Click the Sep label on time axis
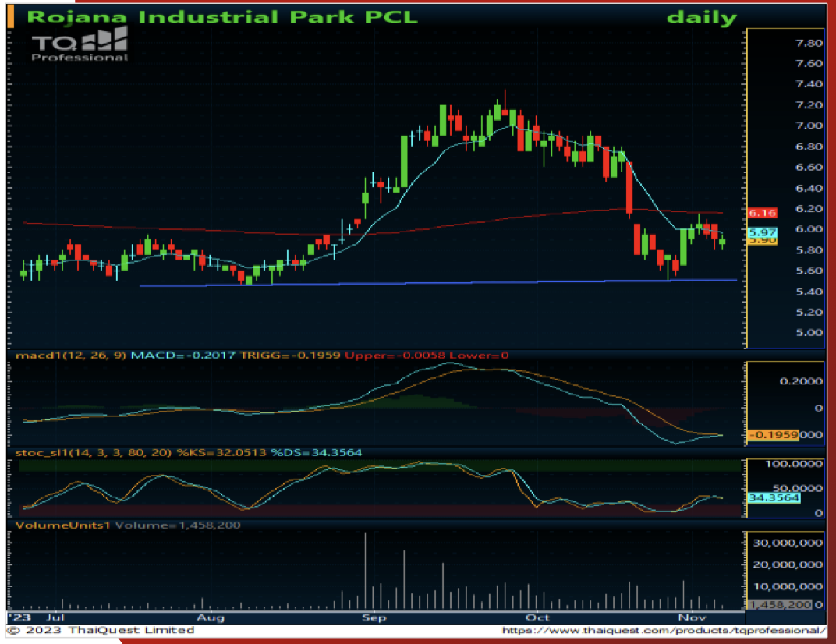Viewport: 836px width, 644px height. coord(374,617)
